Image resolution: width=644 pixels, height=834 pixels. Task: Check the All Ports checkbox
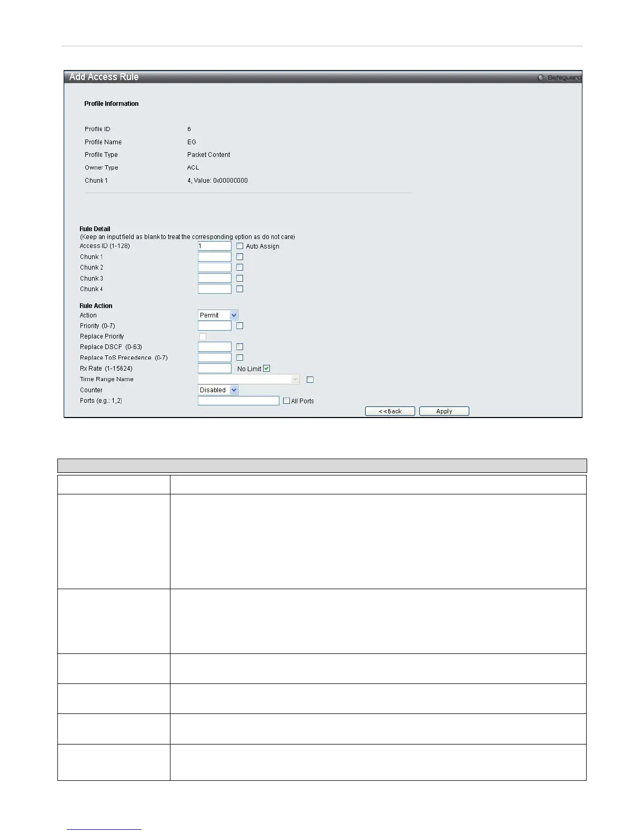coord(286,401)
